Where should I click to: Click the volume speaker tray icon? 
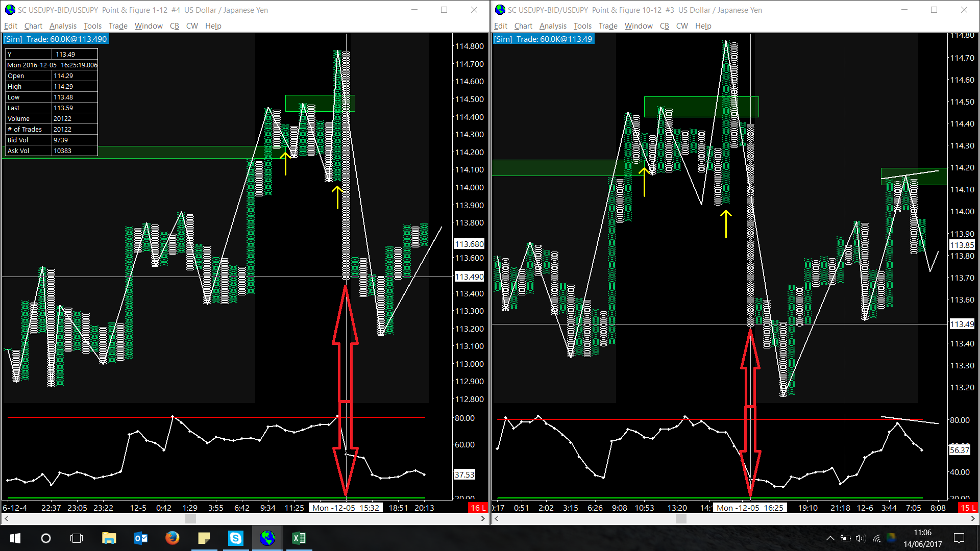(861, 538)
